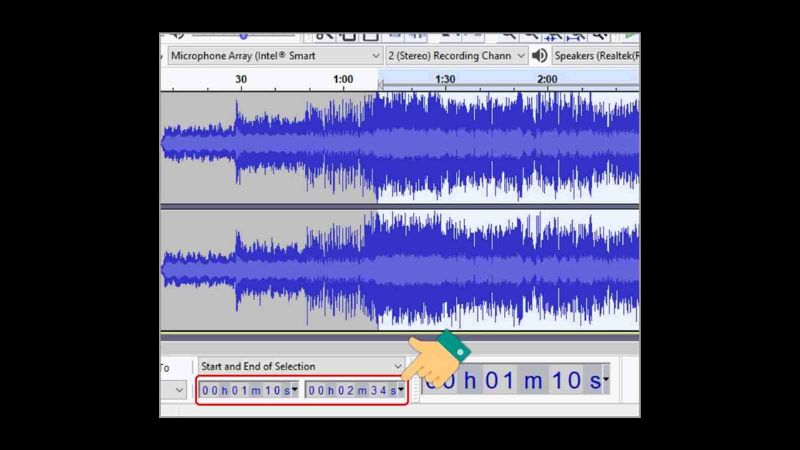Viewport: 800px width, 450px height.
Task: Open the Snap-To dropdown at the bottom left
Action: click(x=173, y=390)
